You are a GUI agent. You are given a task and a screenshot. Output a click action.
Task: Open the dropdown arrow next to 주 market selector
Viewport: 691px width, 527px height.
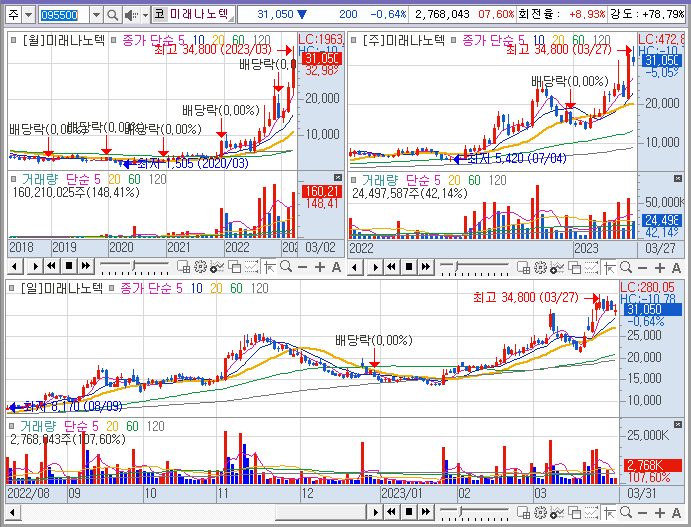[x=28, y=15]
